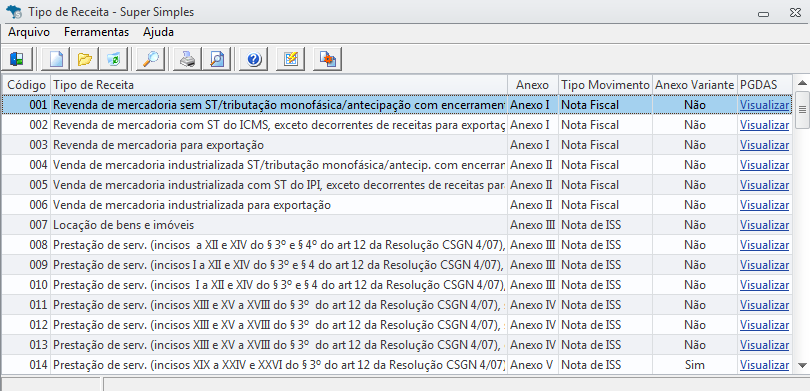Open Visualizar link for code 009

[x=764, y=265]
